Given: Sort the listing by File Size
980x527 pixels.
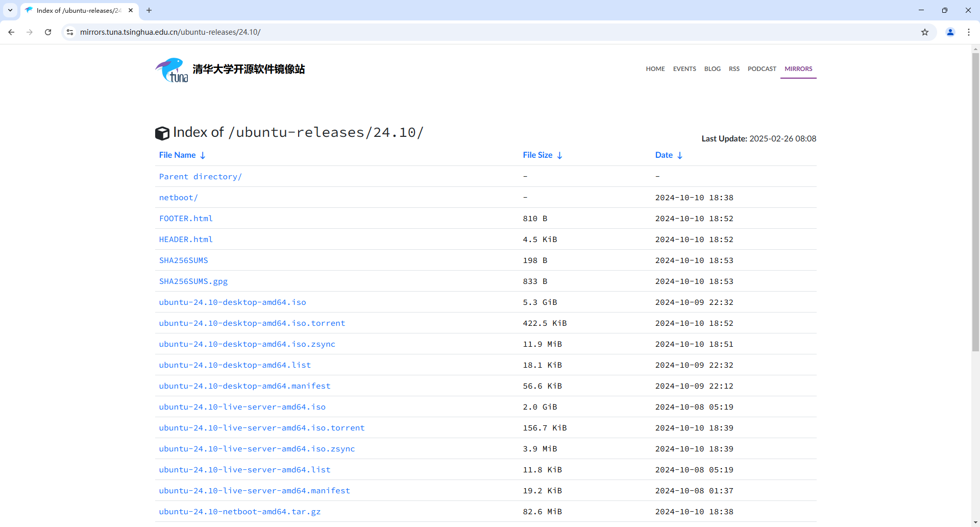Looking at the screenshot, I should coord(543,155).
